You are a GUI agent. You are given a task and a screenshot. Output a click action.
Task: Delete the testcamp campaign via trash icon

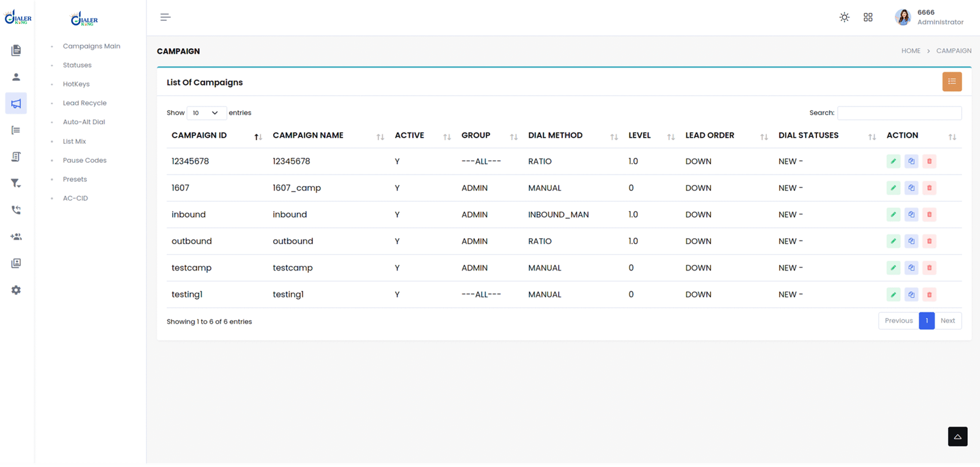[929, 268]
